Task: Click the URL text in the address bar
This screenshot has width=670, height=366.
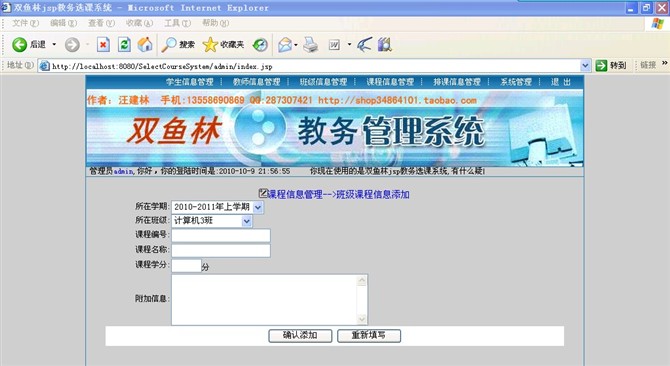Action: pos(162,66)
